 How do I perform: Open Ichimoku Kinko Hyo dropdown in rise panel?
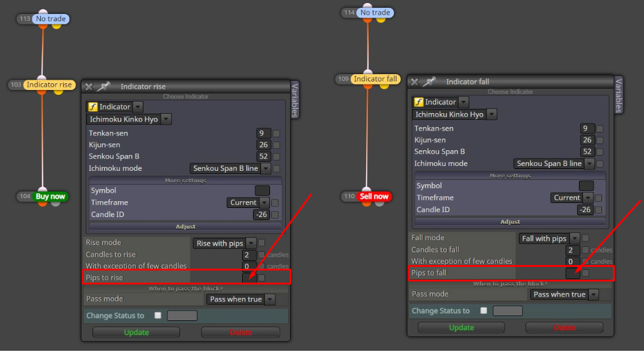point(166,119)
